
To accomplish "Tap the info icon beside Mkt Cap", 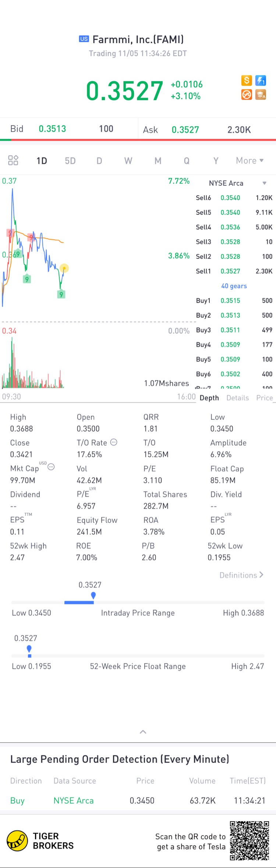I will click(x=51, y=467).
